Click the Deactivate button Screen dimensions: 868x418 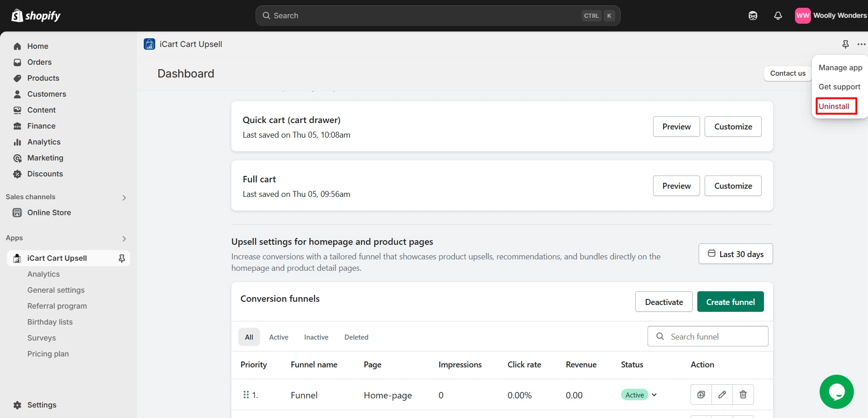point(664,302)
